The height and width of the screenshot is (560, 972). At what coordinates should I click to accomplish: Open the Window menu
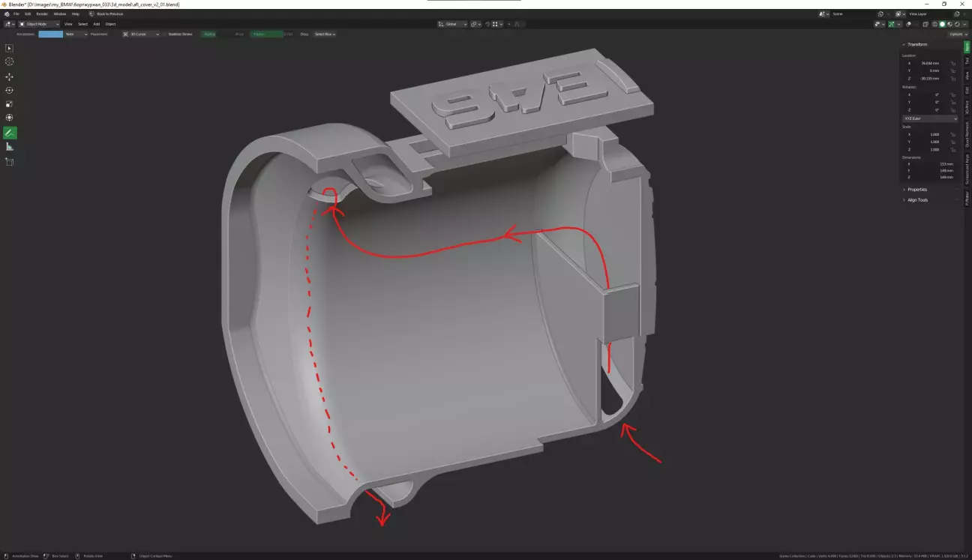pyautogui.click(x=60, y=13)
